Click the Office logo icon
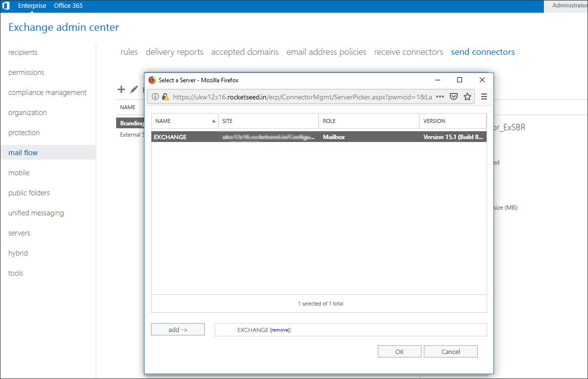 (x=6, y=6)
